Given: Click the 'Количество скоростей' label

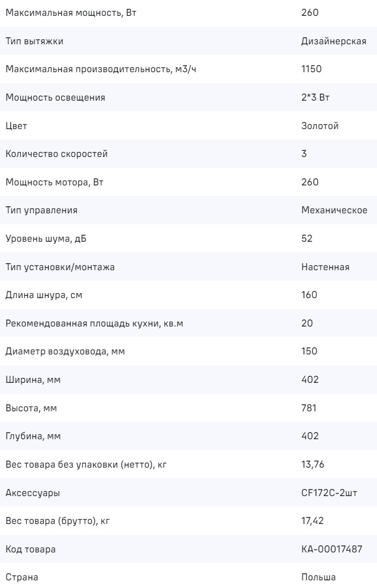Looking at the screenshot, I should point(56,154).
